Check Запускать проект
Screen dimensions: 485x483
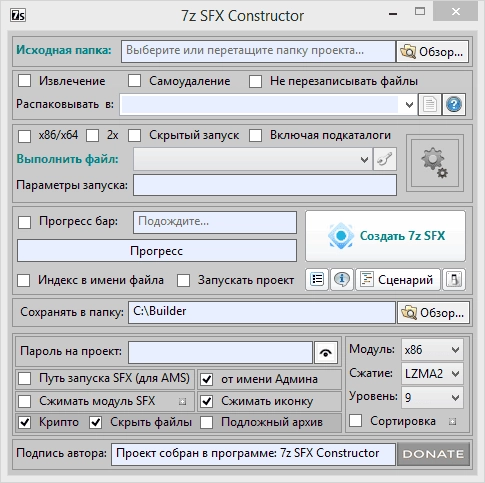(183, 281)
